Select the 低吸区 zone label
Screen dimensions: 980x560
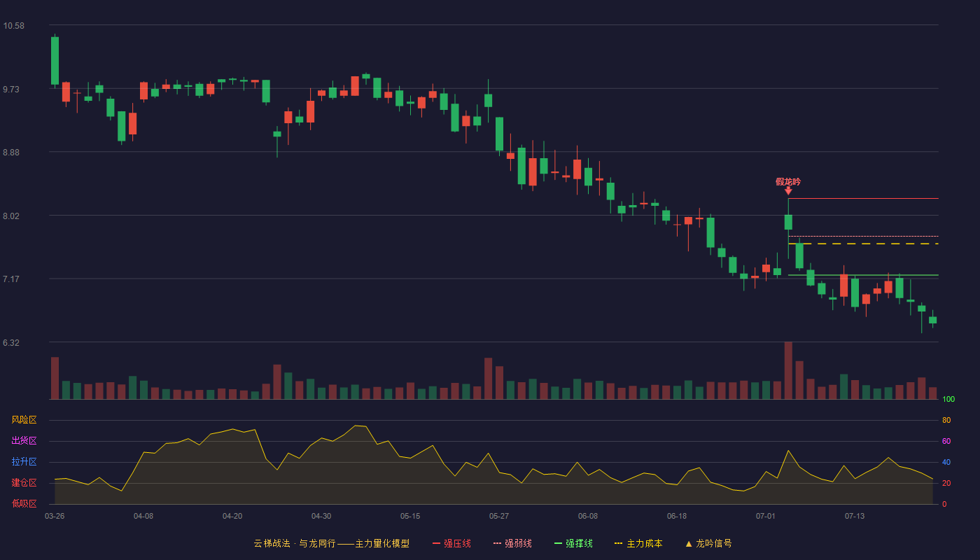[x=24, y=503]
